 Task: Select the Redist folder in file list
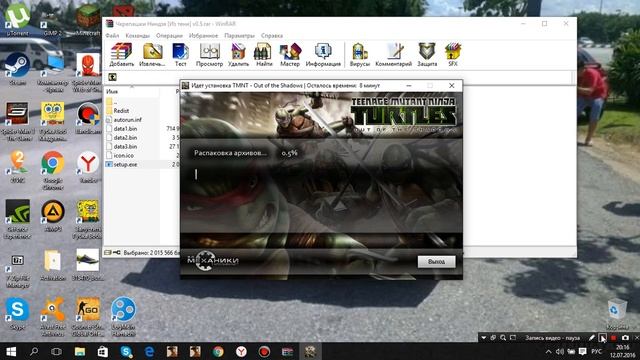pos(121,111)
